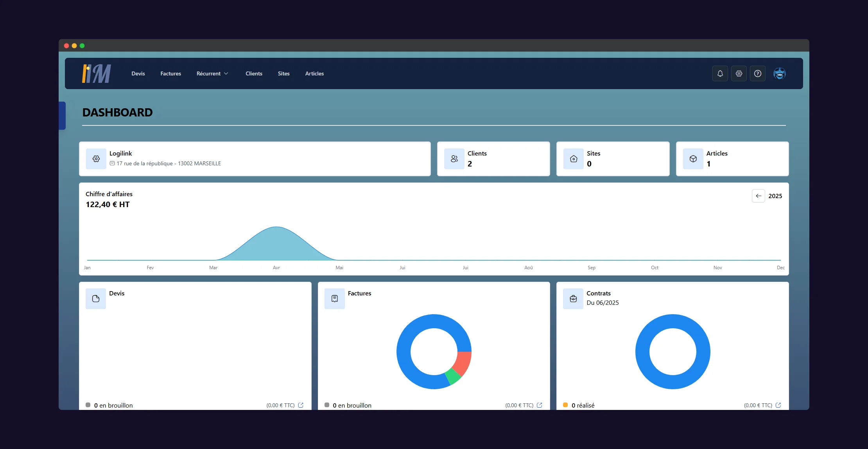Click the '(0,00 € TTC)' amount under Devis
The height and width of the screenshot is (449, 868).
(280, 405)
